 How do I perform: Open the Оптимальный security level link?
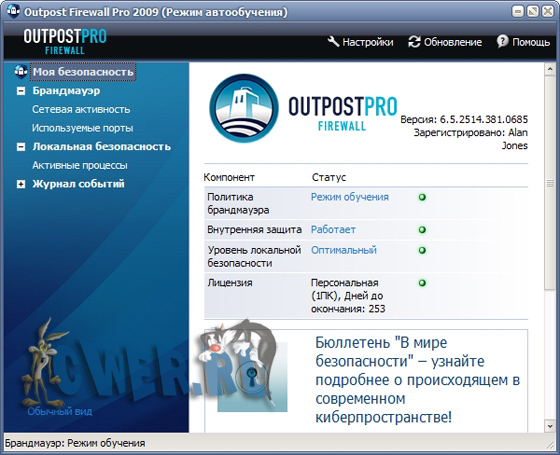pos(344,250)
